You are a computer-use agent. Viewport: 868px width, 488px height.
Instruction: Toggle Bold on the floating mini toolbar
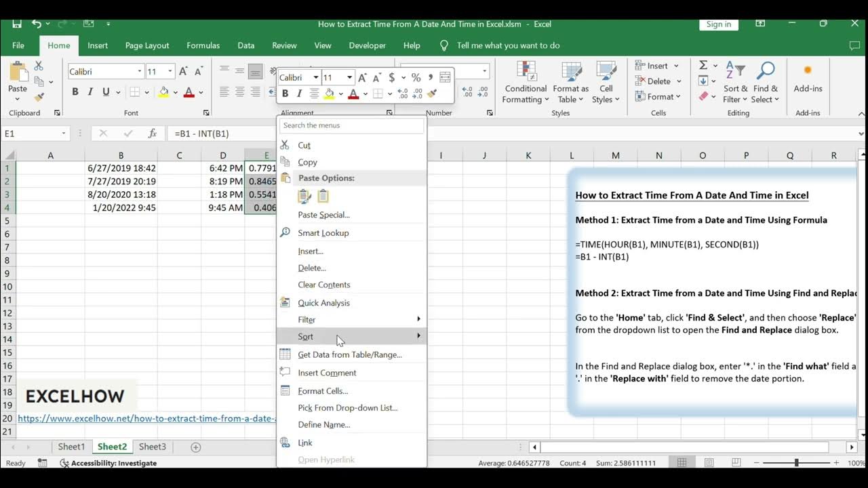click(285, 94)
